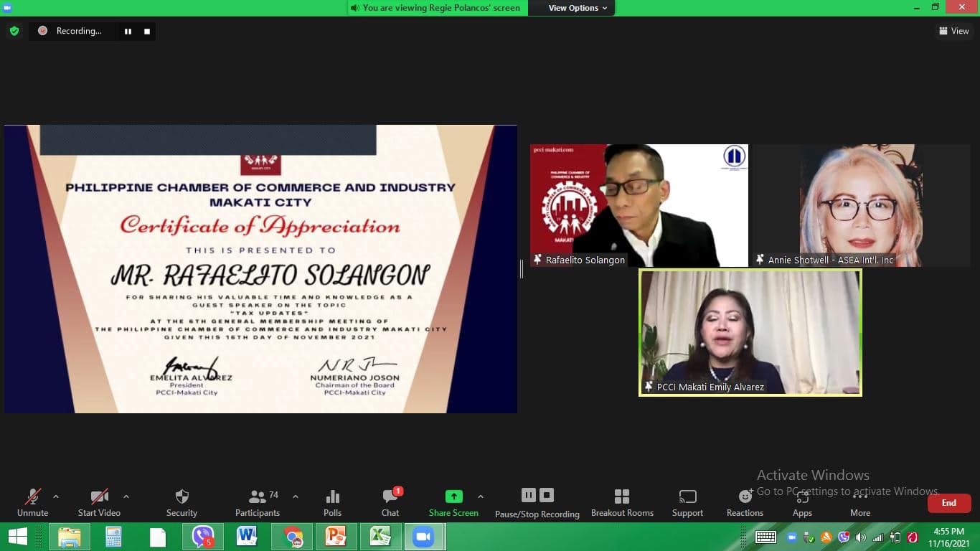This screenshot has height=551, width=980.
Task: Select the PCCI Makati Emily Alvarez video tile
Action: tap(750, 332)
